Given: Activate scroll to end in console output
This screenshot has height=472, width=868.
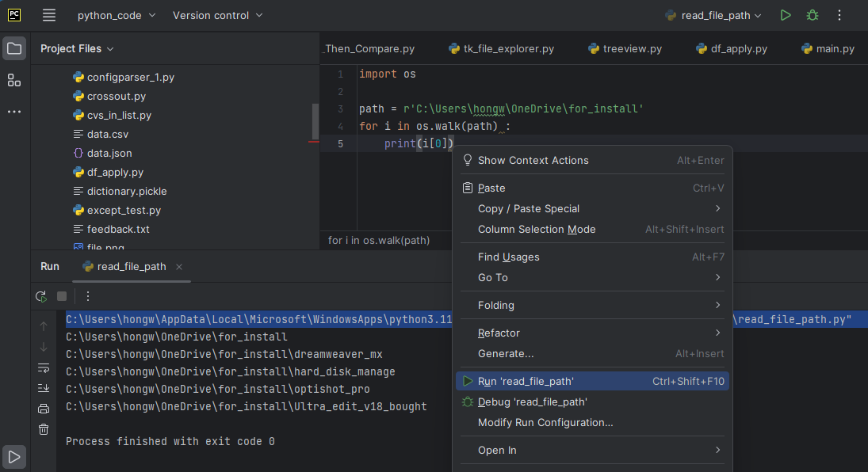Looking at the screenshot, I should [43, 388].
